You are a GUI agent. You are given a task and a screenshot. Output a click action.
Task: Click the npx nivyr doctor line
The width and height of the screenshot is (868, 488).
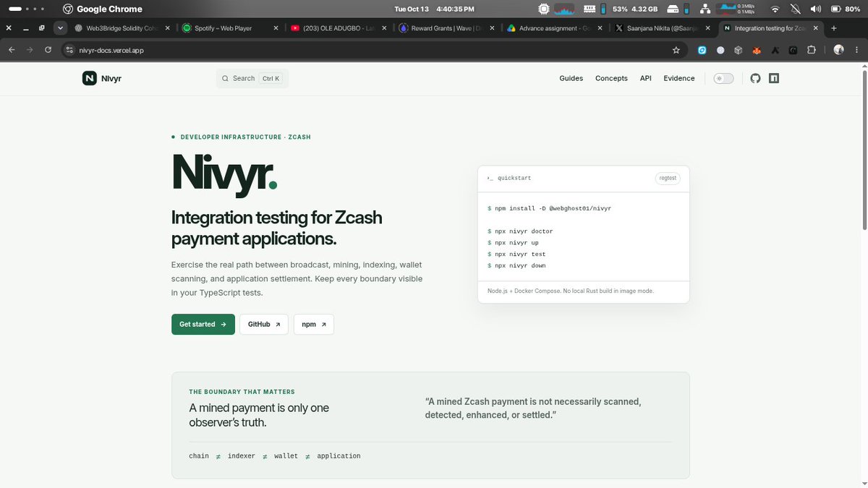click(520, 231)
